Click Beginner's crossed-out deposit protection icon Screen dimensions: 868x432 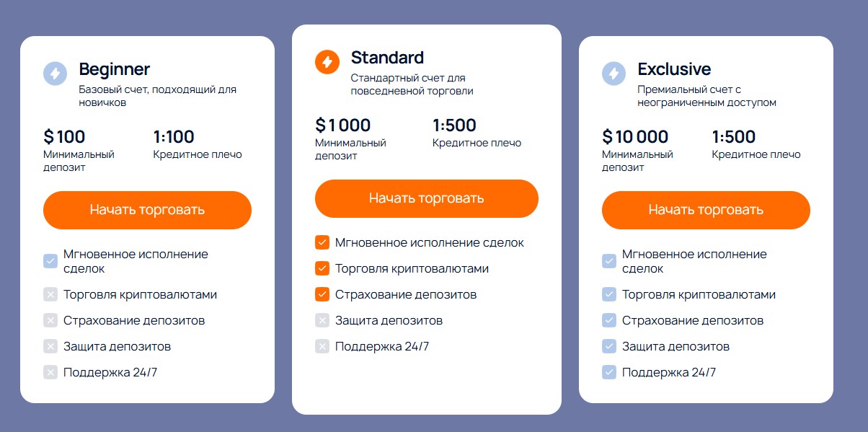tap(50, 346)
